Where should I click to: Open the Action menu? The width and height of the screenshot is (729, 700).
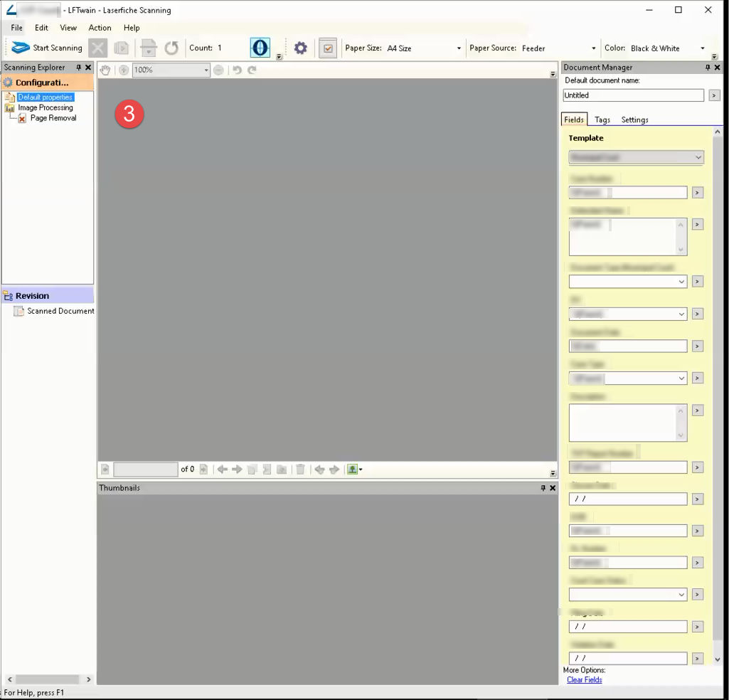click(100, 28)
